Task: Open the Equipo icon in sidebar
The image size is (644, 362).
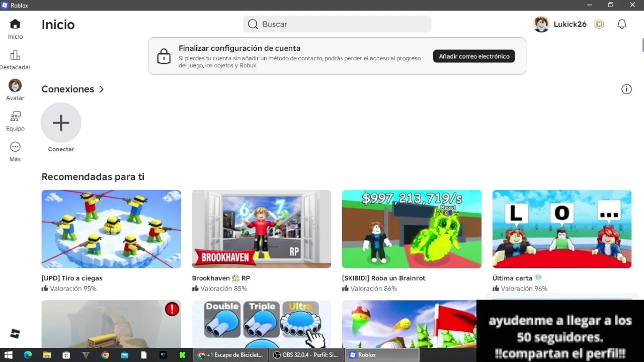Action: click(x=15, y=116)
